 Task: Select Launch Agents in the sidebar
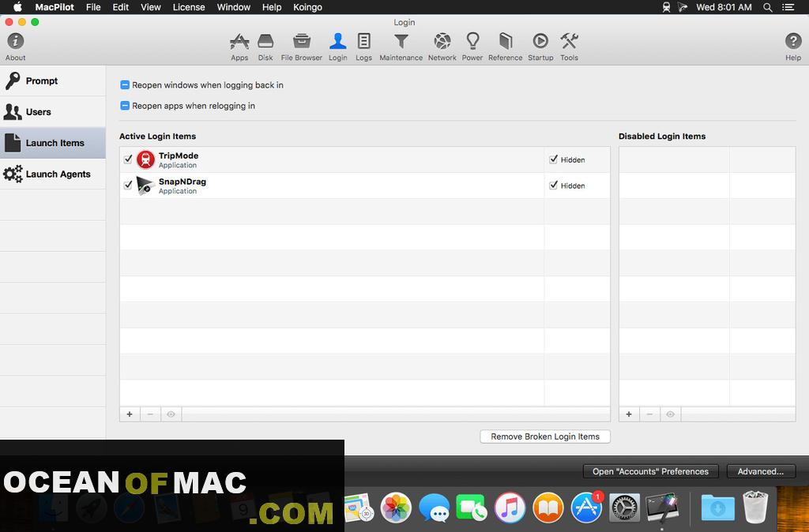53,174
